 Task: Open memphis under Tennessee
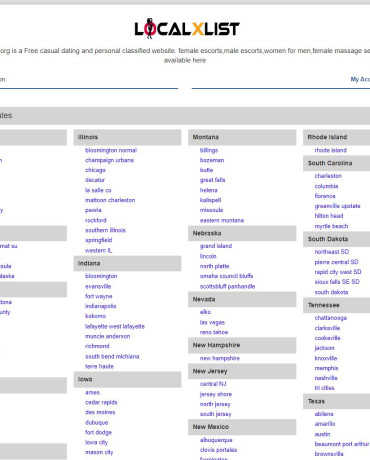[x=326, y=368]
